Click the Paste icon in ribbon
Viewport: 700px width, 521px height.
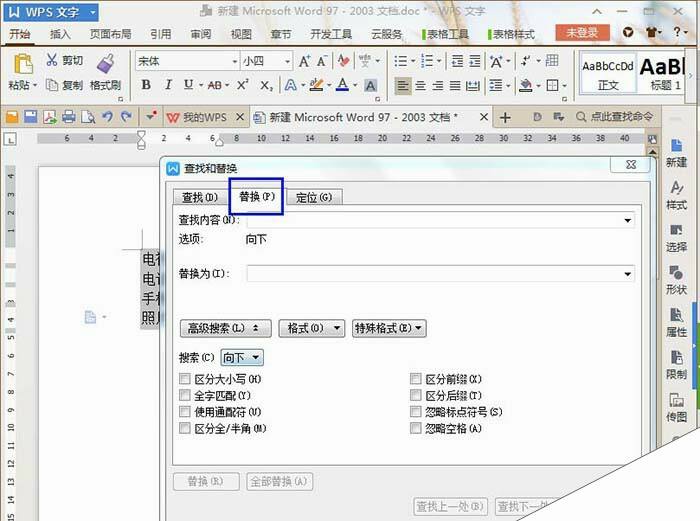point(23,64)
